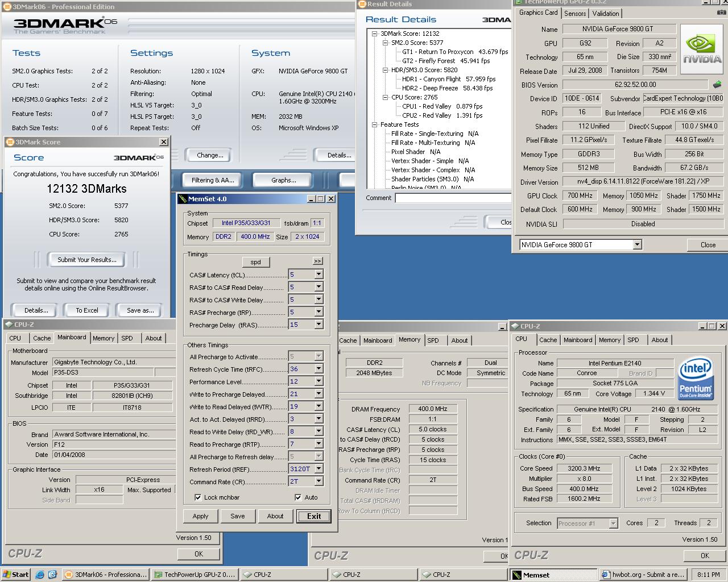The image size is (728, 582).
Task: Click Submit Your Results button
Action: 87,260
